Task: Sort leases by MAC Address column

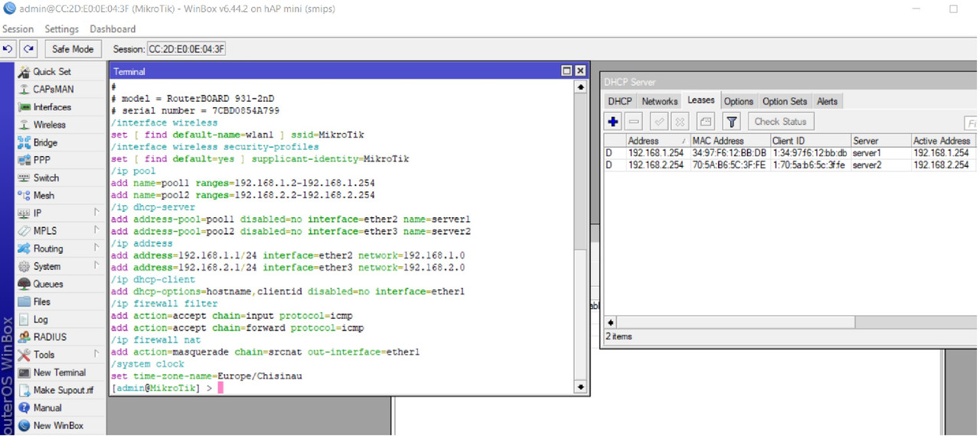Action: (730, 141)
